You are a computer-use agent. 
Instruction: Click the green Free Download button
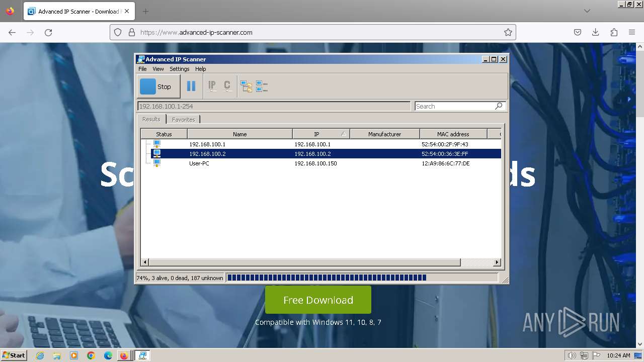[x=318, y=300]
